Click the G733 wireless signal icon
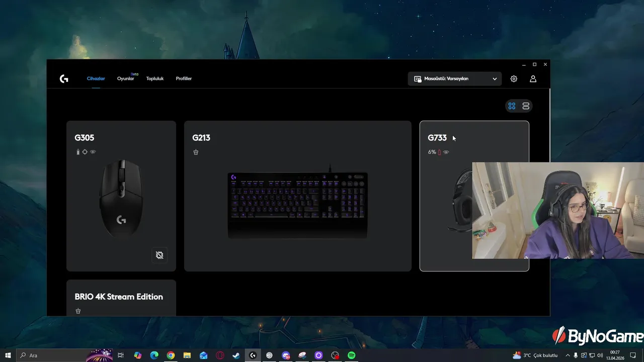This screenshot has width=644, height=362. 446,152
